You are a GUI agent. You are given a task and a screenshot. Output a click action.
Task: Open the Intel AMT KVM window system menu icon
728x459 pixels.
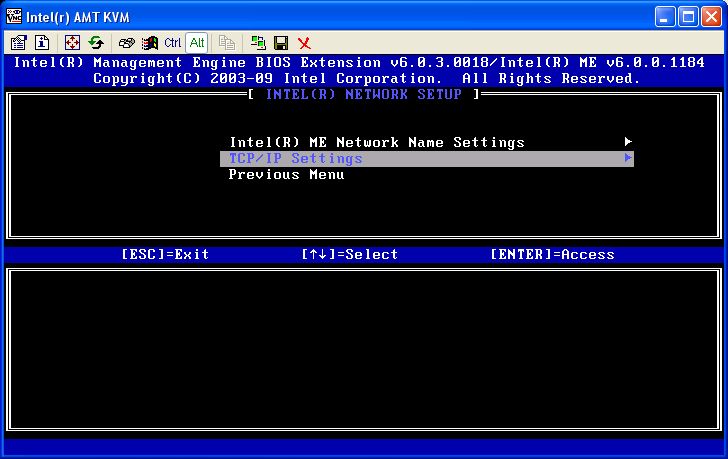point(12,16)
